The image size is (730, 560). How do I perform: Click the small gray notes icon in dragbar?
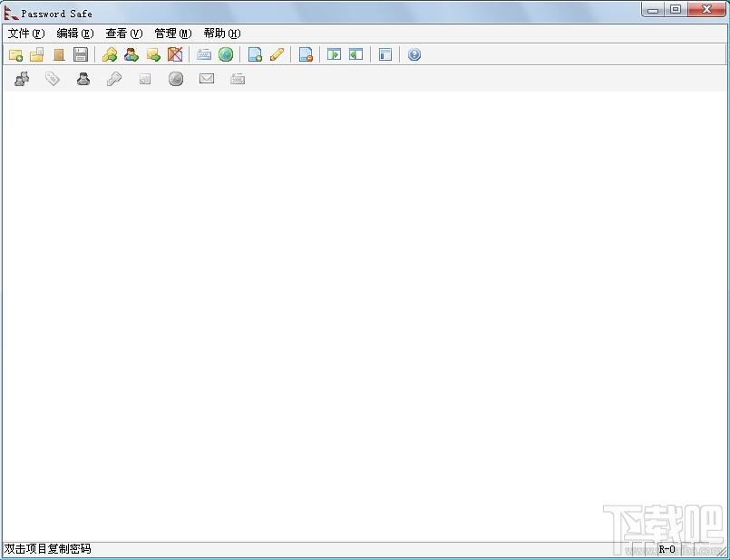click(145, 80)
